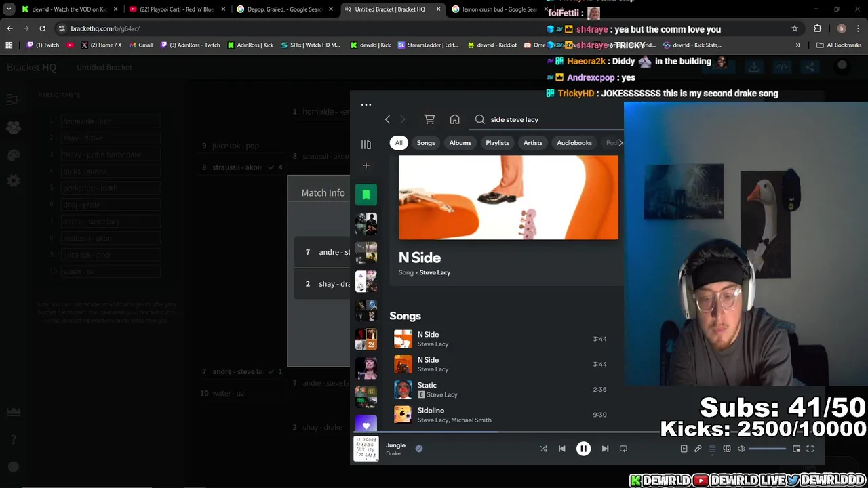Toggle the saved checkmark next to Jungle
The image size is (868, 488).
point(419,448)
